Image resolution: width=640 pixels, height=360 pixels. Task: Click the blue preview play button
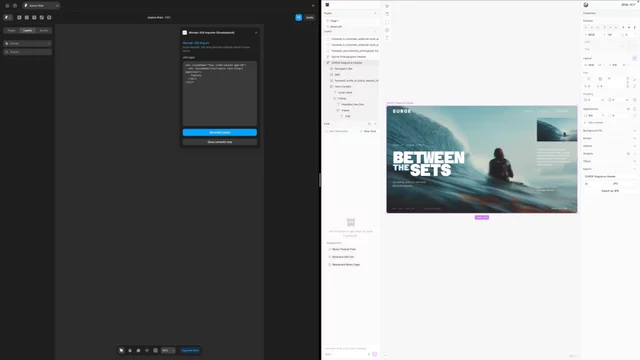click(299, 18)
